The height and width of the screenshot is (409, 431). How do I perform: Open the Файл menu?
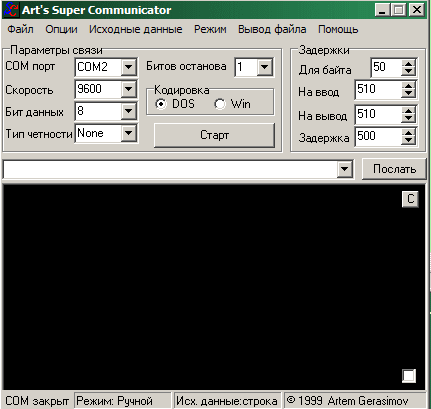pos(20,29)
